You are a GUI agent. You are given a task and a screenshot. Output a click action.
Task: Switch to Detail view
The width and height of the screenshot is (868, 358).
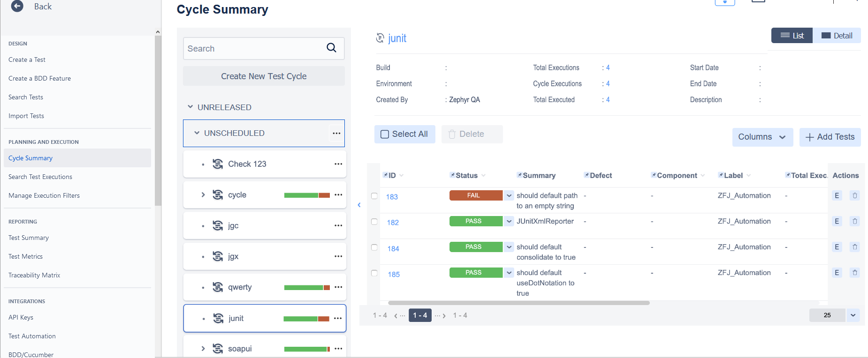[x=837, y=36]
